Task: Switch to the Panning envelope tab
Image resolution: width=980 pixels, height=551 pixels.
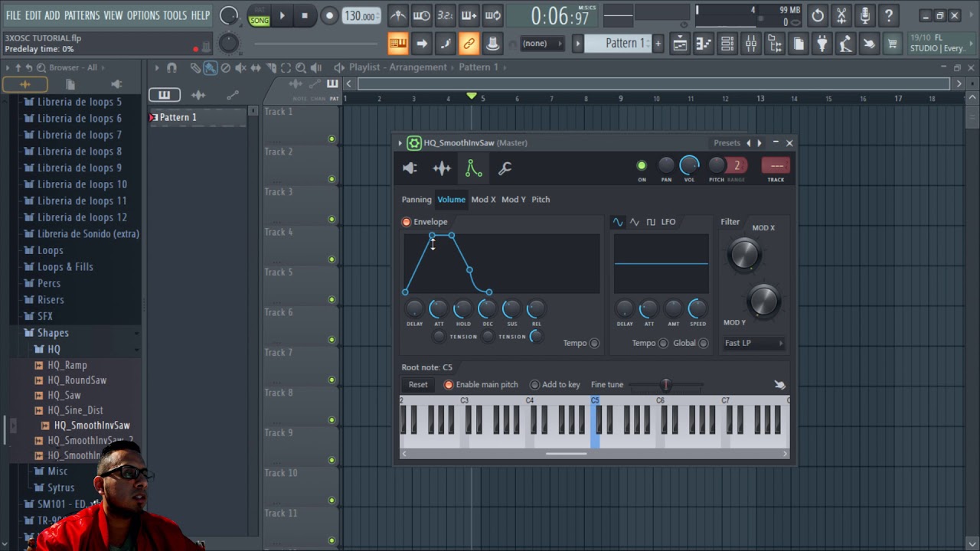Action: [x=416, y=200]
